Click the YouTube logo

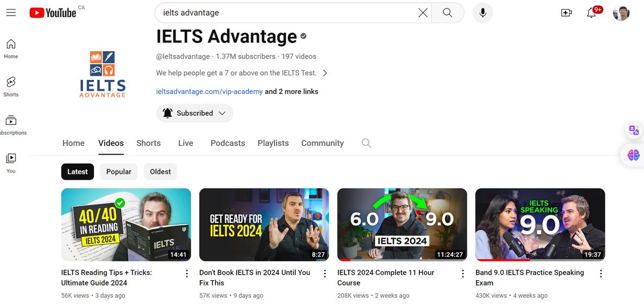pyautogui.click(x=53, y=12)
